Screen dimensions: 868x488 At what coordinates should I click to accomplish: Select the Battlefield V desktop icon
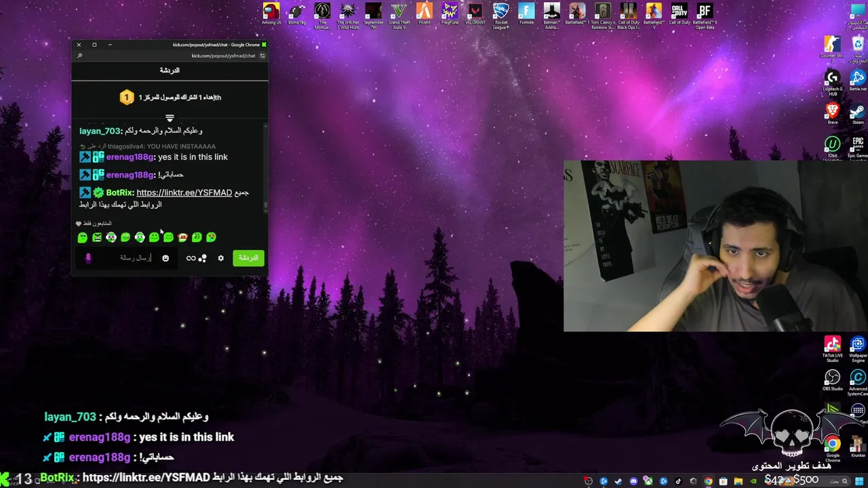pyautogui.click(x=654, y=16)
